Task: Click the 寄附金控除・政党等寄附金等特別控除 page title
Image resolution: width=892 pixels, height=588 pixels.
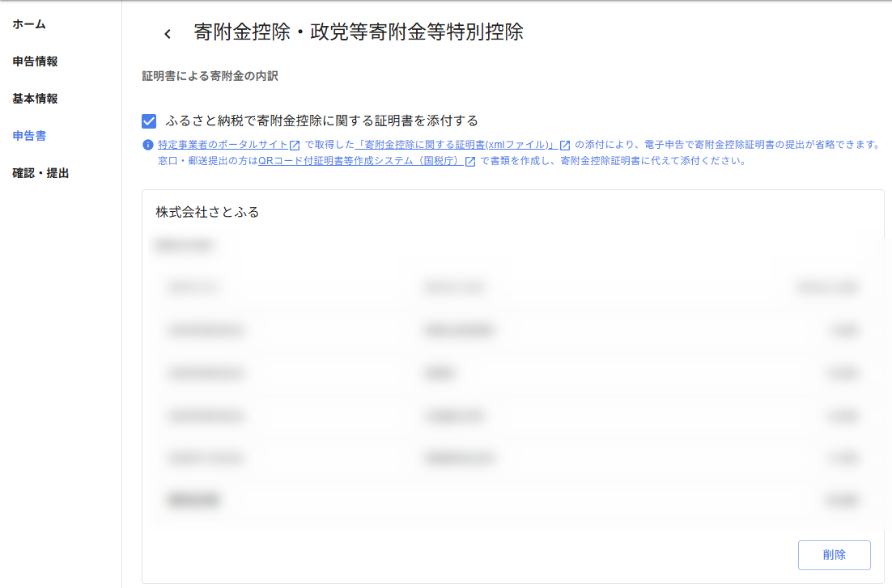Action: point(359,32)
